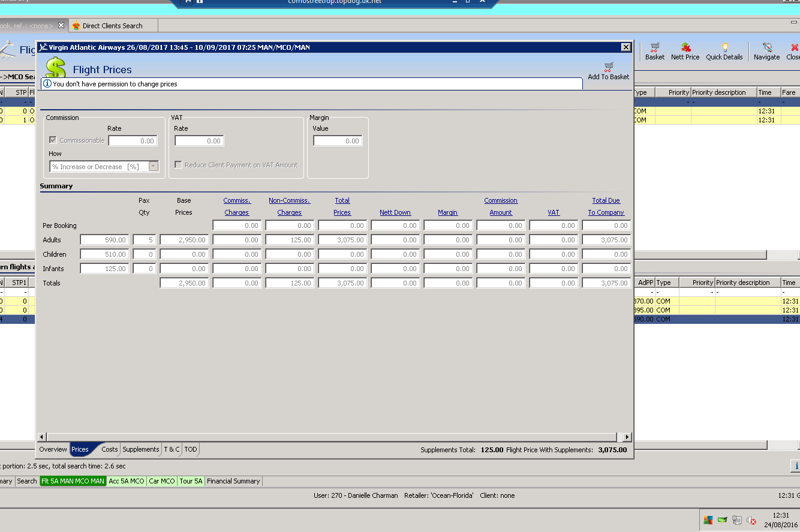The width and height of the screenshot is (800, 532).
Task: Click the network connection tray icon
Action: click(737, 520)
